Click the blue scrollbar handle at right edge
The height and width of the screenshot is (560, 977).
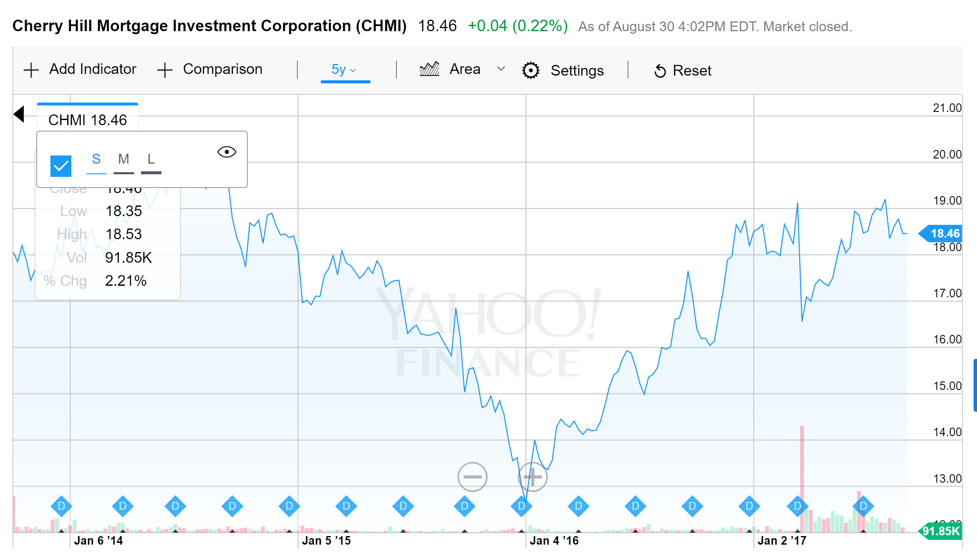[x=975, y=385]
